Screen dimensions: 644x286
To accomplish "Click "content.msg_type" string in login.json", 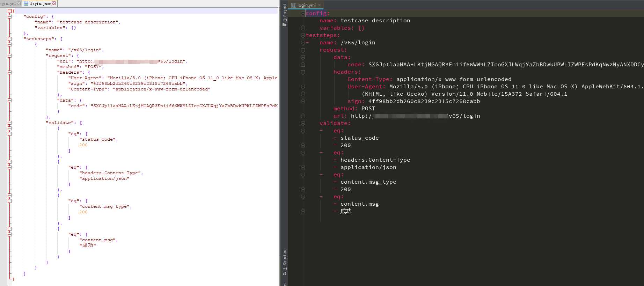I will pyautogui.click(x=104, y=206).
